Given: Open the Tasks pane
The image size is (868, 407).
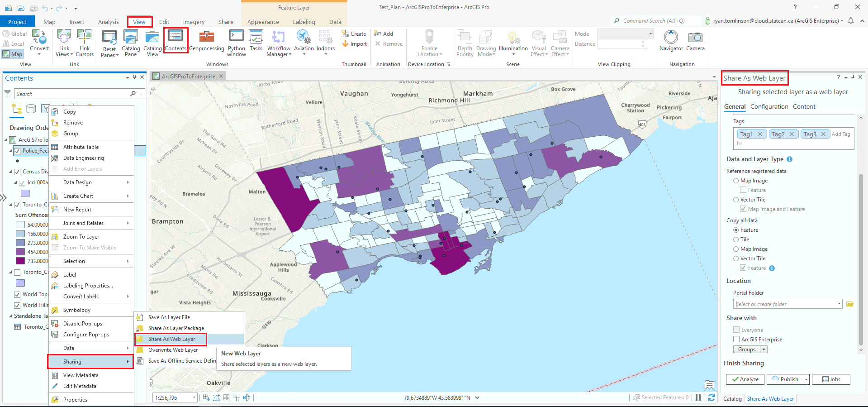Looking at the screenshot, I should 256,41.
